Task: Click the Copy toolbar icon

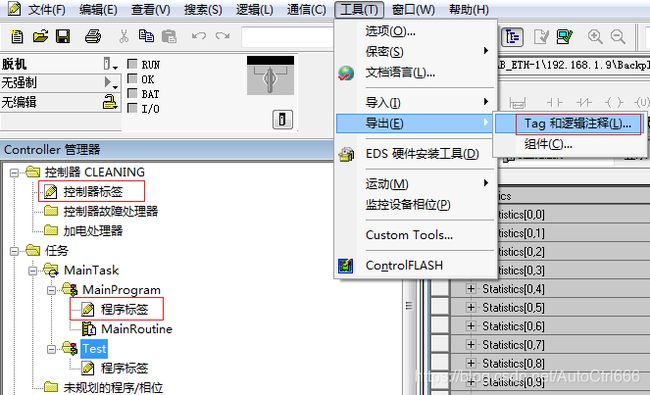Action: [146, 36]
